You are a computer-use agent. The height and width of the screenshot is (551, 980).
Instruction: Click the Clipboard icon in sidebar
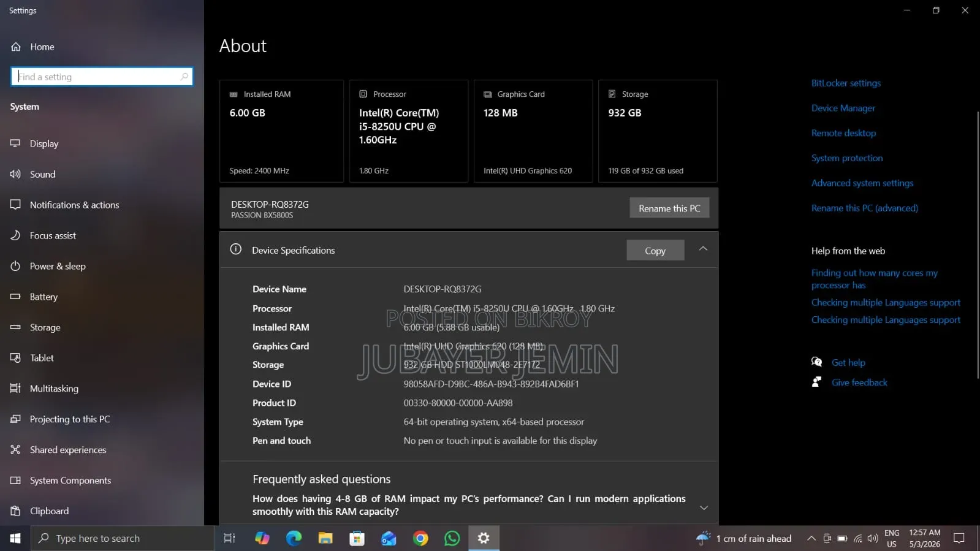15,511
